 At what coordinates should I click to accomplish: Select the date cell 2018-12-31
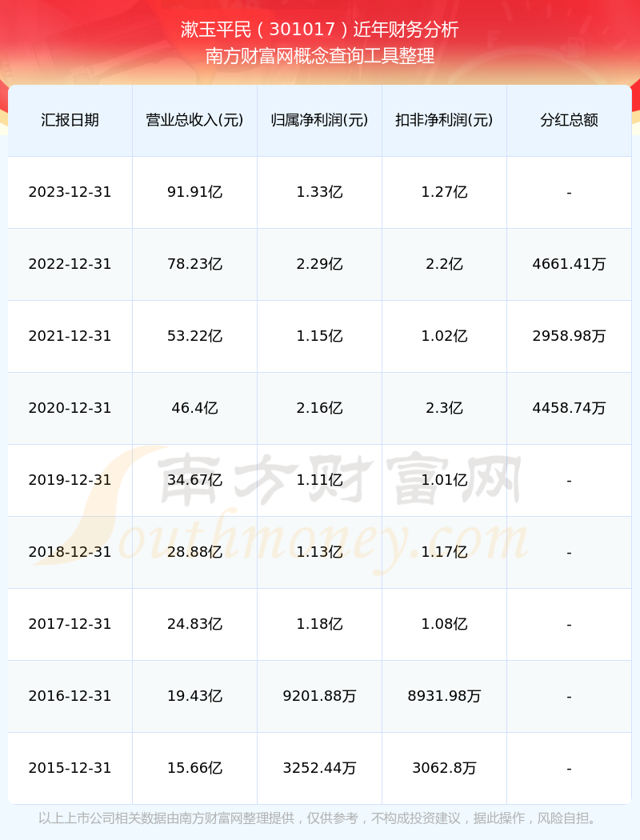pyautogui.click(x=70, y=552)
